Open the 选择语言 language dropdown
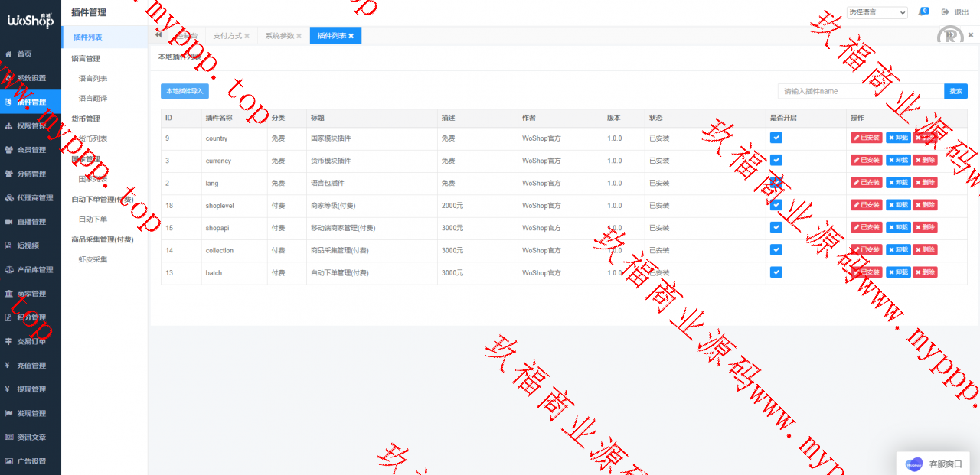Screen dimensions: 980x475 click(877, 12)
